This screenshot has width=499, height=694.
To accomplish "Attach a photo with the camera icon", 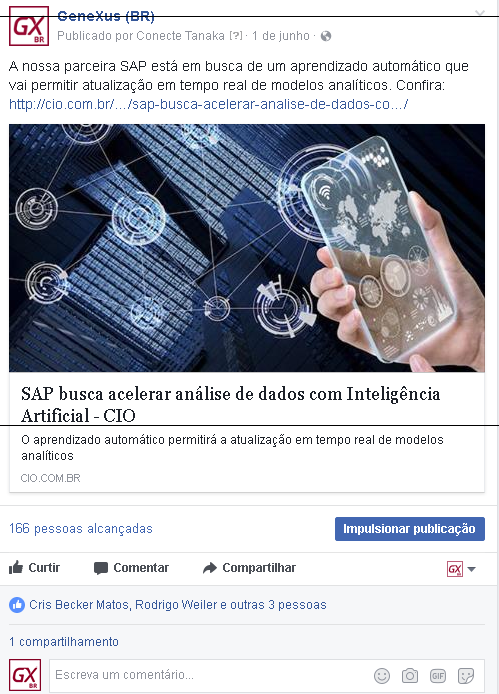I will (x=410, y=676).
